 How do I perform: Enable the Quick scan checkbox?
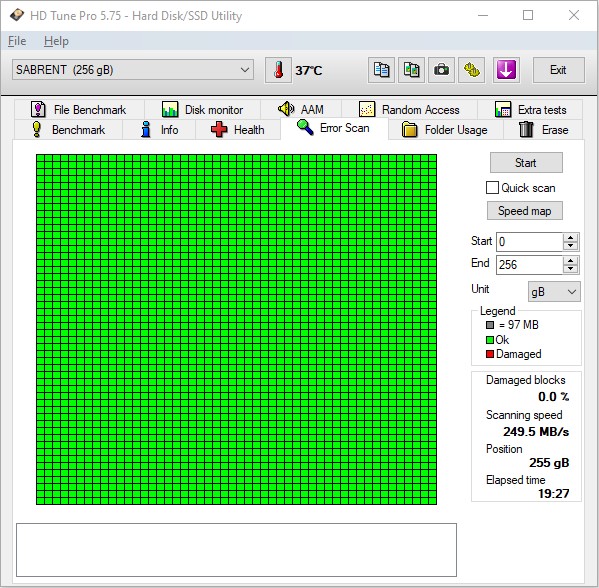pos(492,188)
